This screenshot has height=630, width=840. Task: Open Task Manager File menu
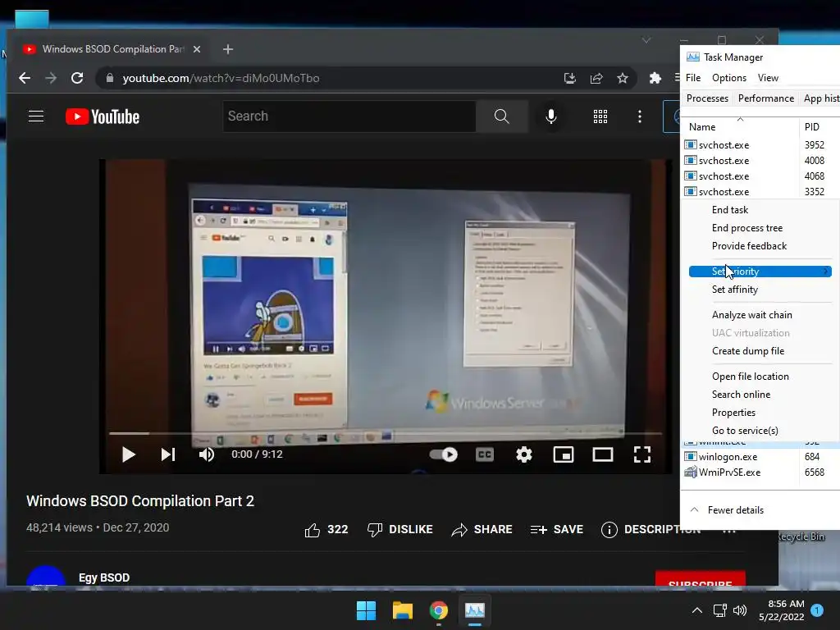coord(692,78)
